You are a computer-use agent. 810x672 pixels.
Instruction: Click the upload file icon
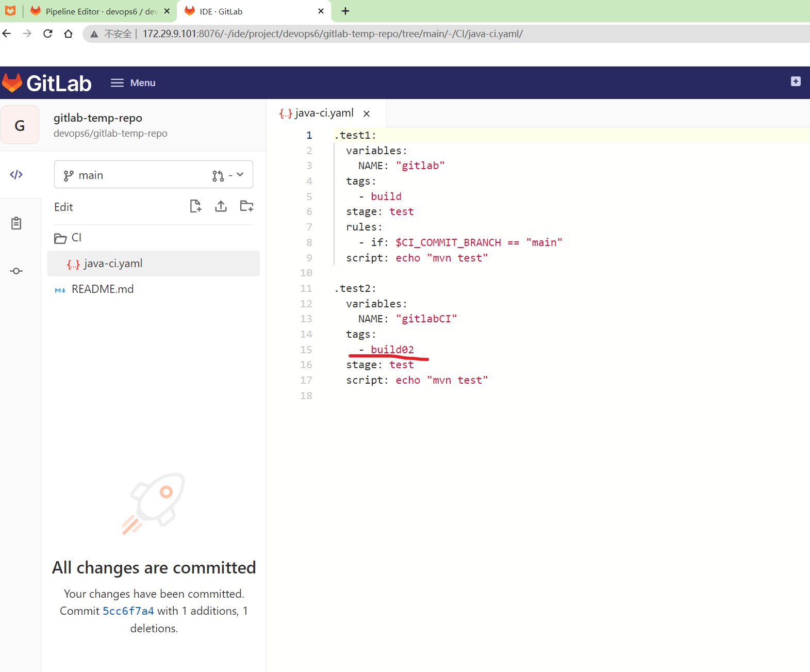click(x=221, y=206)
